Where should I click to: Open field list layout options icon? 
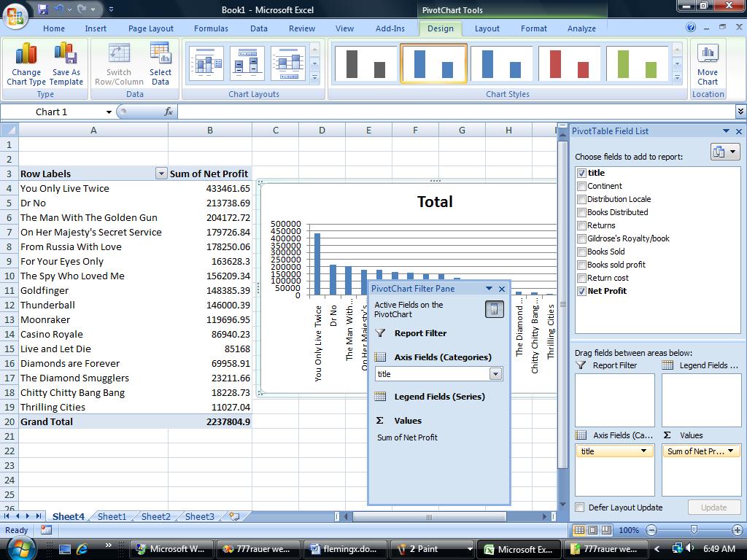[724, 152]
